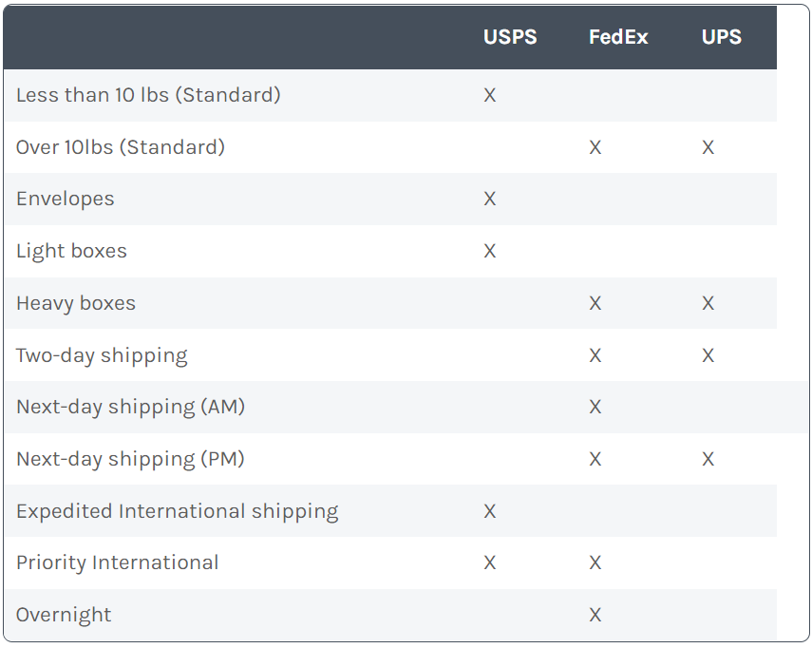Click the FedEx X mark for Overnight

[595, 615]
